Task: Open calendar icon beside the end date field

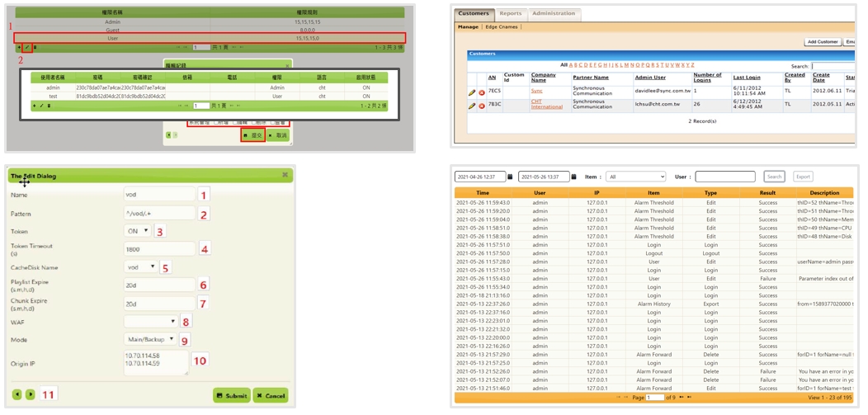Action: click(x=574, y=177)
